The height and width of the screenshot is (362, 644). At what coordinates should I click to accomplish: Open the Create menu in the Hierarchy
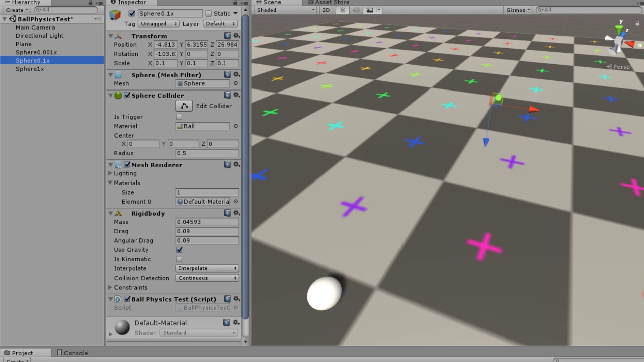15,10
